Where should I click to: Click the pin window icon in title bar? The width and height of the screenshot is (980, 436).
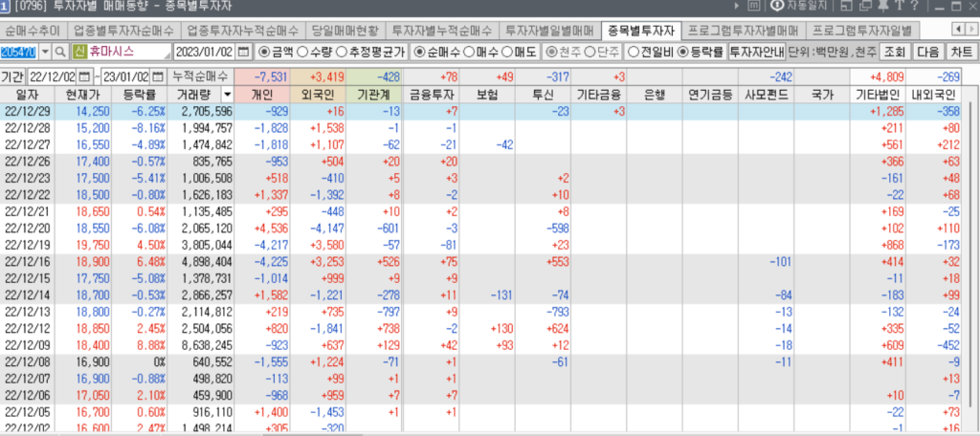coord(883,8)
